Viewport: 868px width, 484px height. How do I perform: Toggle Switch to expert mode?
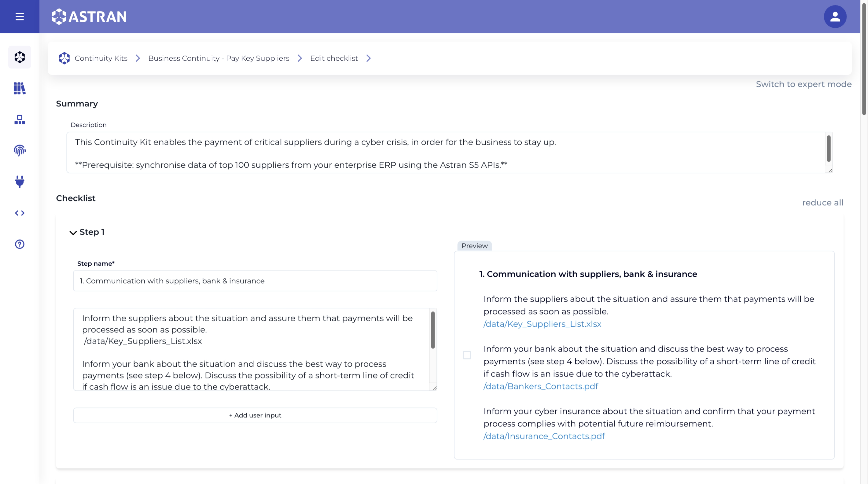click(804, 84)
